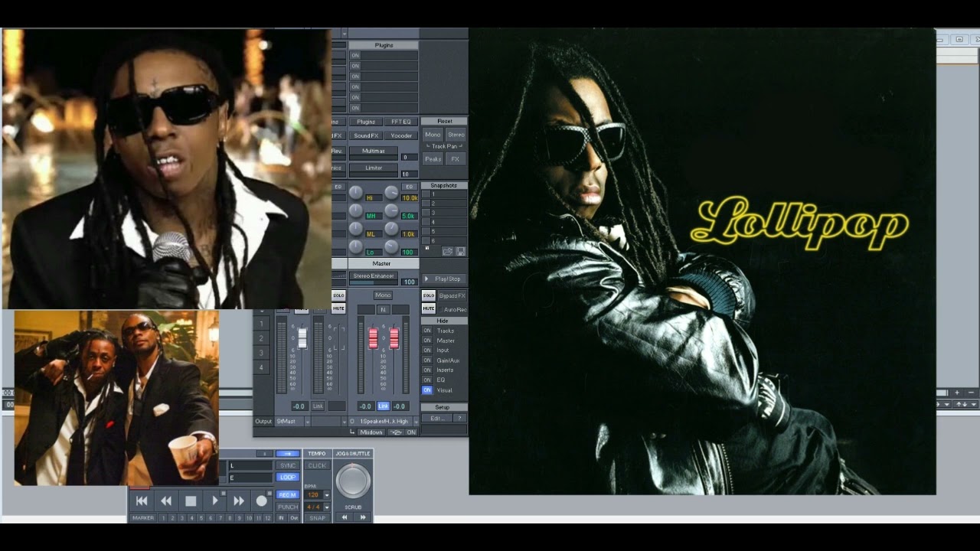The height and width of the screenshot is (551, 980).
Task: Adjust the white channel volume fader
Action: click(x=302, y=338)
